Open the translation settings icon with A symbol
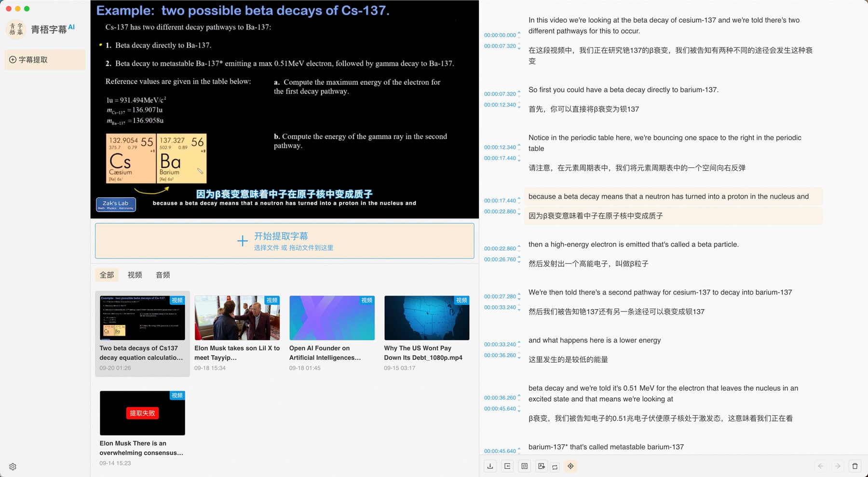Screen dimensions: 868x477 click(x=542, y=466)
